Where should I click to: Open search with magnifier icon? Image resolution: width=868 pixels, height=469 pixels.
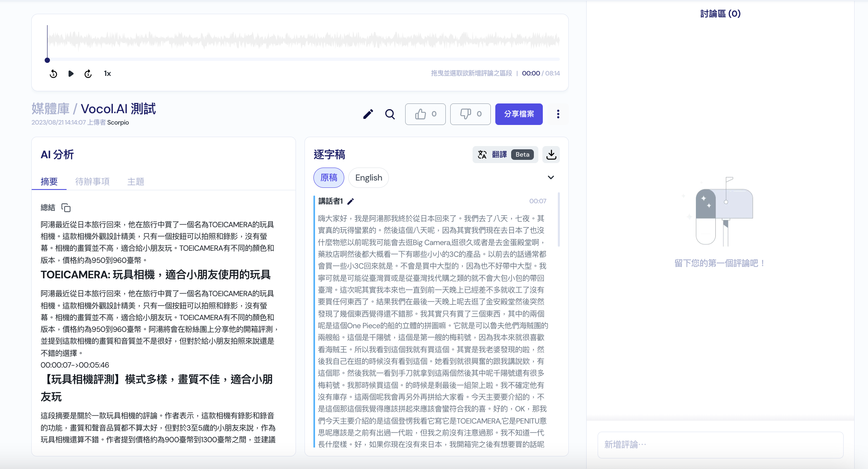point(390,114)
